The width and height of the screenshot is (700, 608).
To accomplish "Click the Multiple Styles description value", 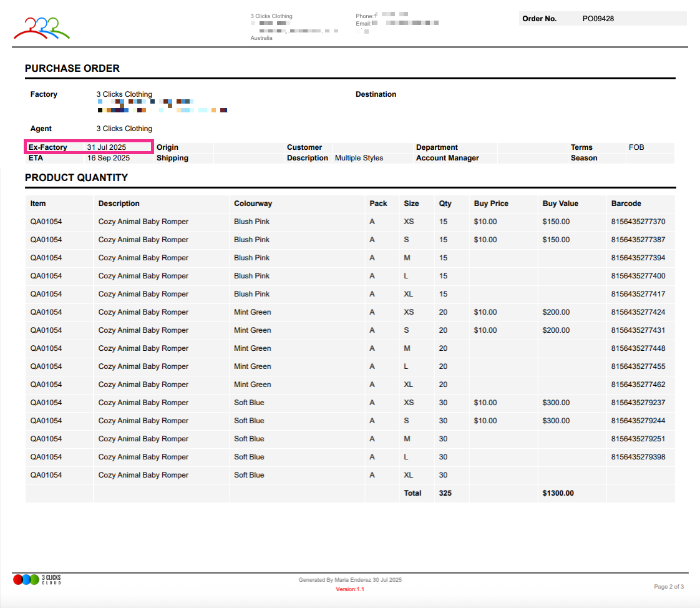I will [x=359, y=158].
